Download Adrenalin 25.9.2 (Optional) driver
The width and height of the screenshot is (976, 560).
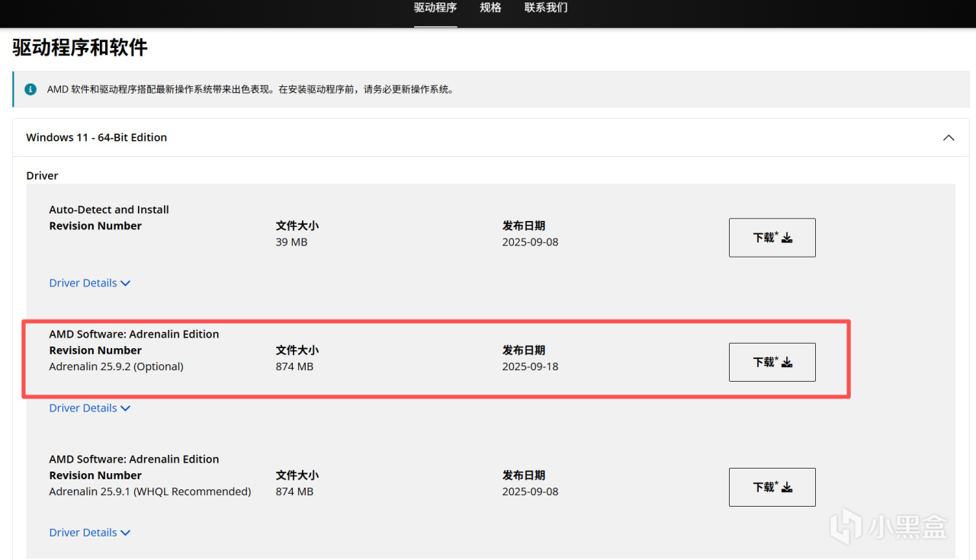pyautogui.click(x=772, y=362)
